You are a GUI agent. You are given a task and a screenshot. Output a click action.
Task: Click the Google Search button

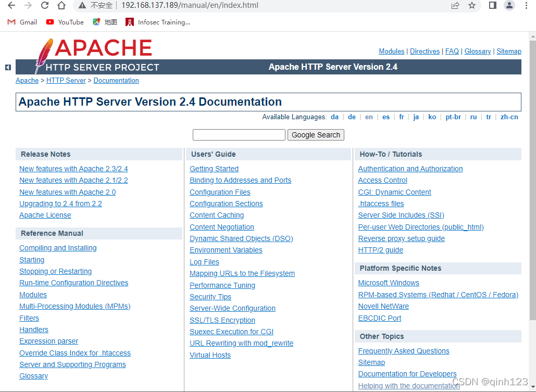316,135
